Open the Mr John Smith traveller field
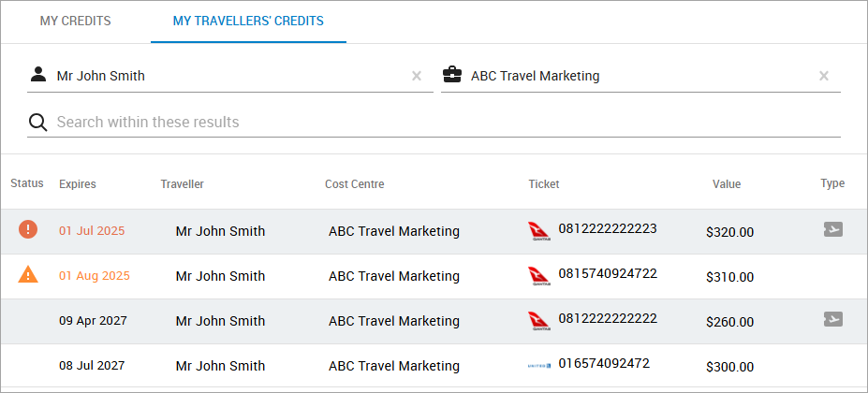868x393 pixels. click(x=225, y=76)
